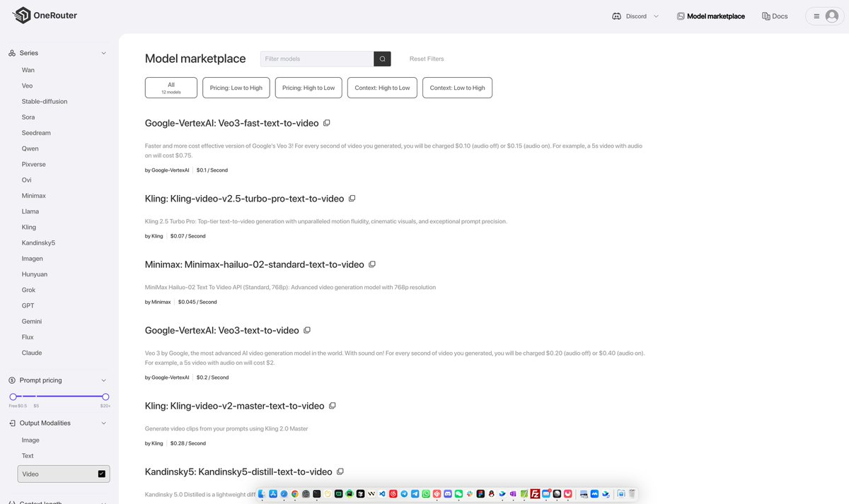Screen dimensions: 849x504
Task: Open Finder from the dock
Action: 262,493
